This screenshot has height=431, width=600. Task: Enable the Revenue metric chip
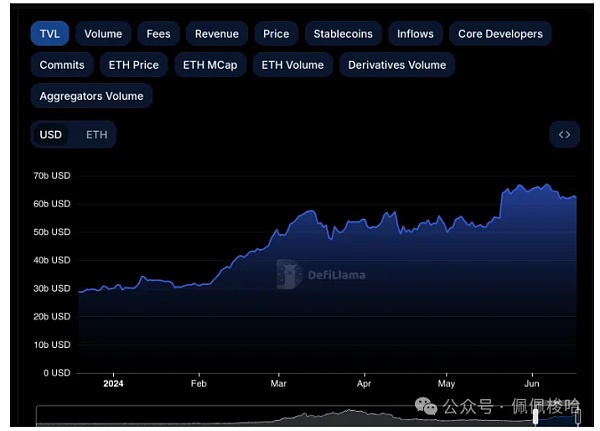pyautogui.click(x=217, y=34)
